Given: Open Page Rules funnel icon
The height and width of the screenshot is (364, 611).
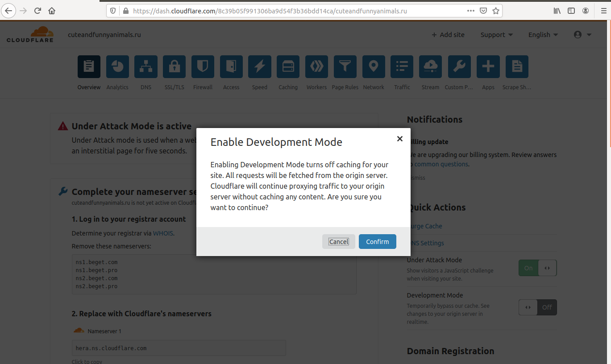Looking at the screenshot, I should tap(345, 67).
